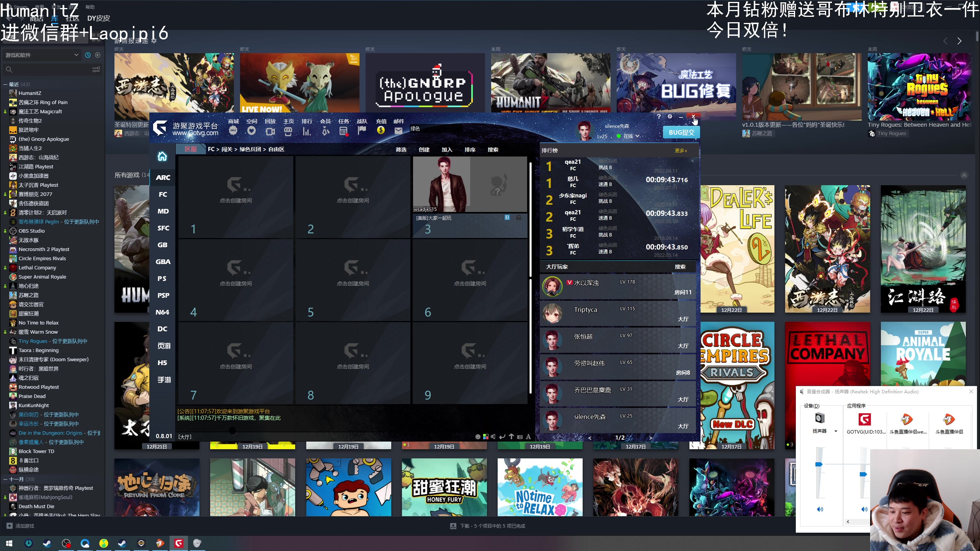Open Steam library filter settings icon

(x=96, y=69)
